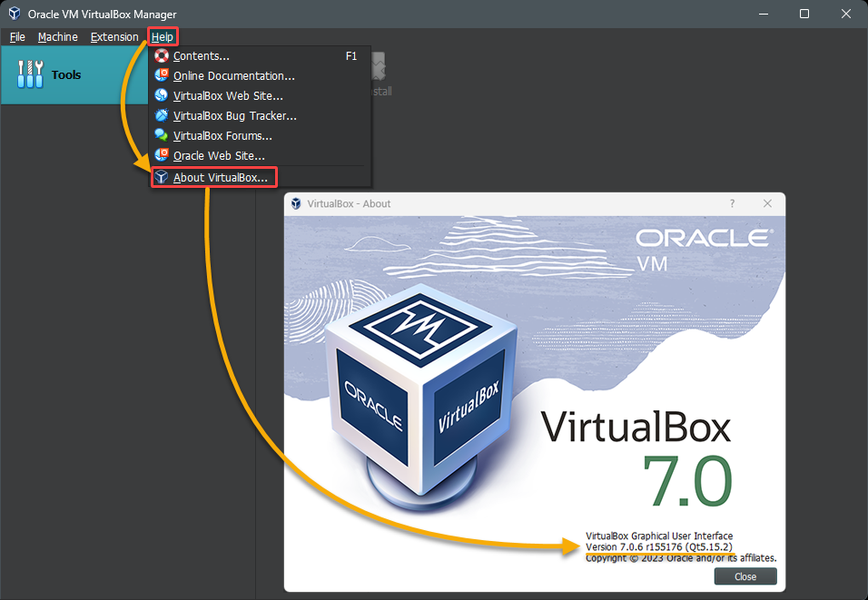868x600 pixels.
Task: Click the VirtualBox Web Site globe icon
Action: point(161,95)
